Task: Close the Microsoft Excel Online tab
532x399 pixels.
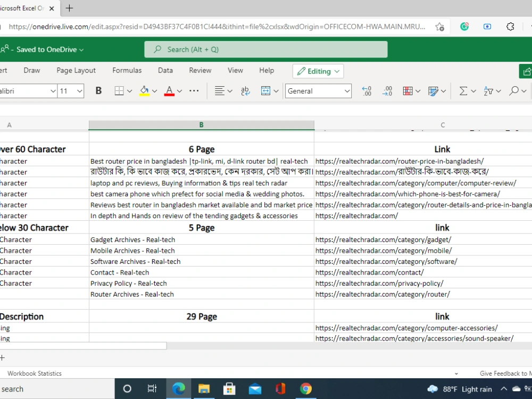Action: (x=52, y=9)
